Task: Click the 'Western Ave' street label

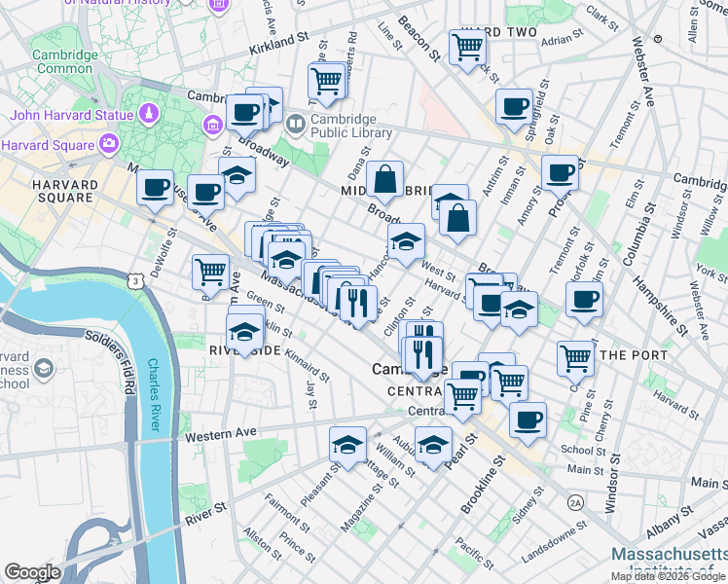Action: 221,434
